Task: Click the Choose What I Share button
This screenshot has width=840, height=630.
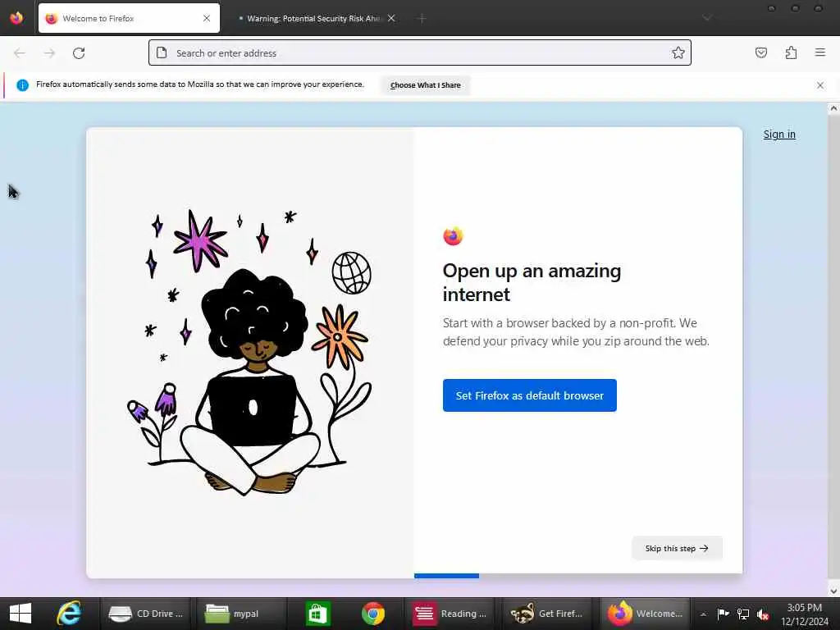Action: click(426, 85)
